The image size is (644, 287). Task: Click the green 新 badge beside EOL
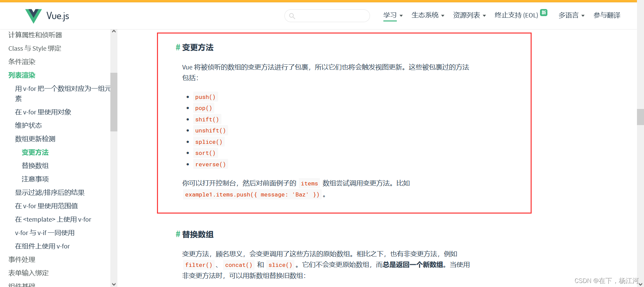(544, 12)
